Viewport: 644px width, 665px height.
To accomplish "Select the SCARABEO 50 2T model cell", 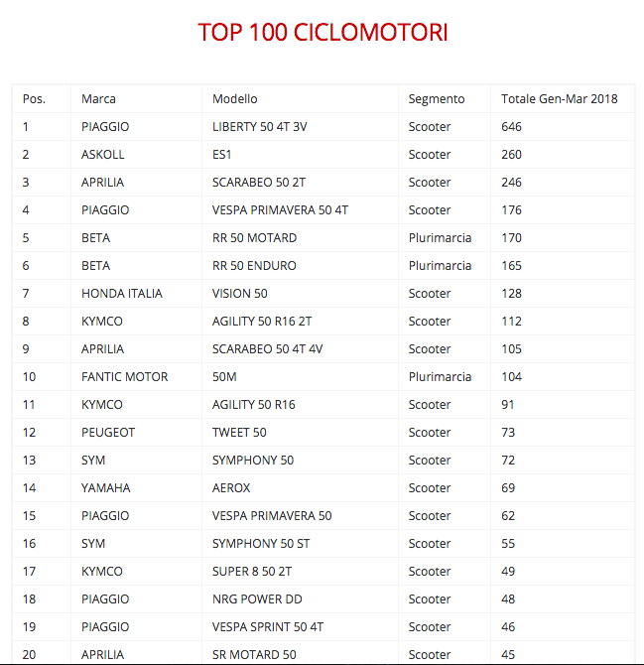I will pos(258,183).
